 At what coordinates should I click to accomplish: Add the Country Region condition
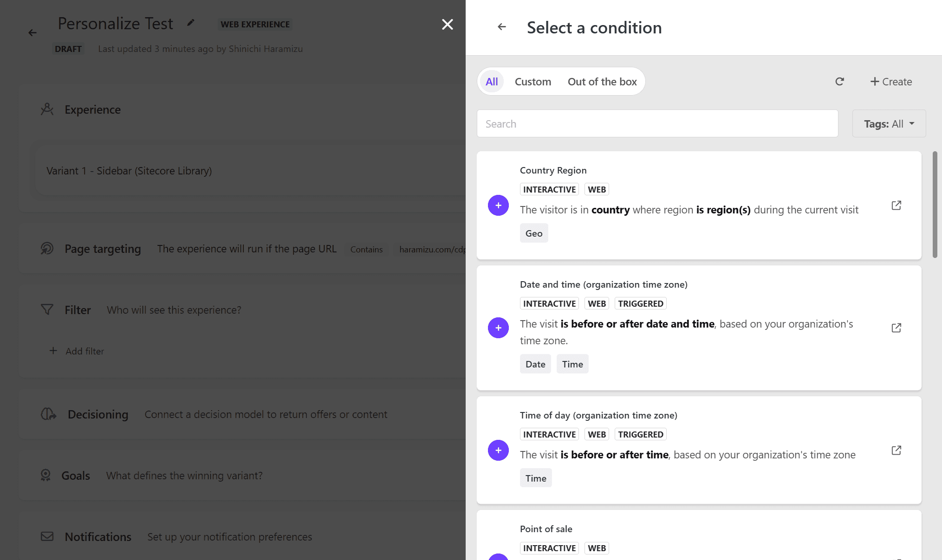(498, 205)
